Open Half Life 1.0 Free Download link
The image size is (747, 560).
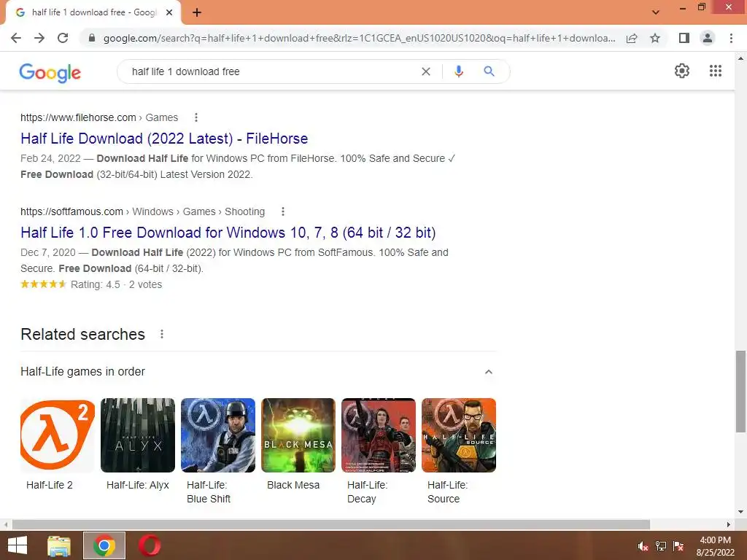point(228,233)
